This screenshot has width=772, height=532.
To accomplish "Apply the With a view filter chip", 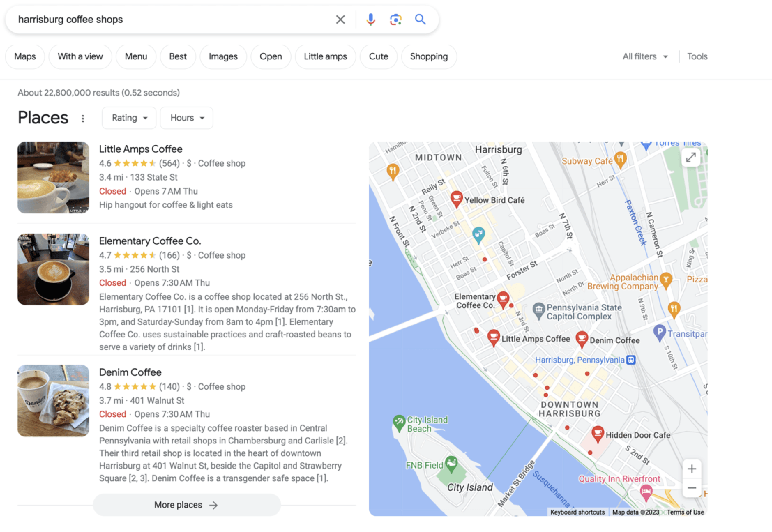I will click(80, 56).
